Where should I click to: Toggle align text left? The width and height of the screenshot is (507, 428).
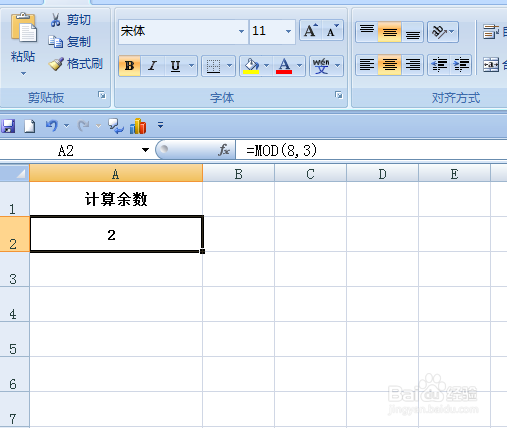click(x=367, y=65)
